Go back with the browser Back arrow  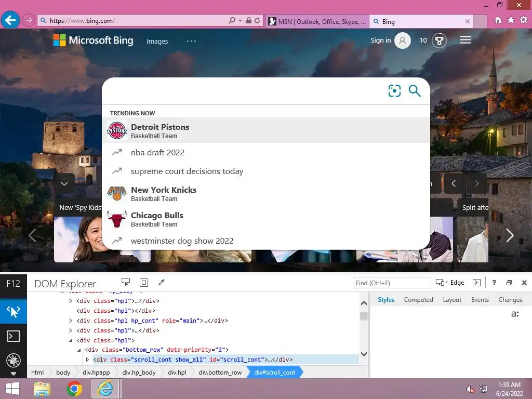[x=10, y=20]
